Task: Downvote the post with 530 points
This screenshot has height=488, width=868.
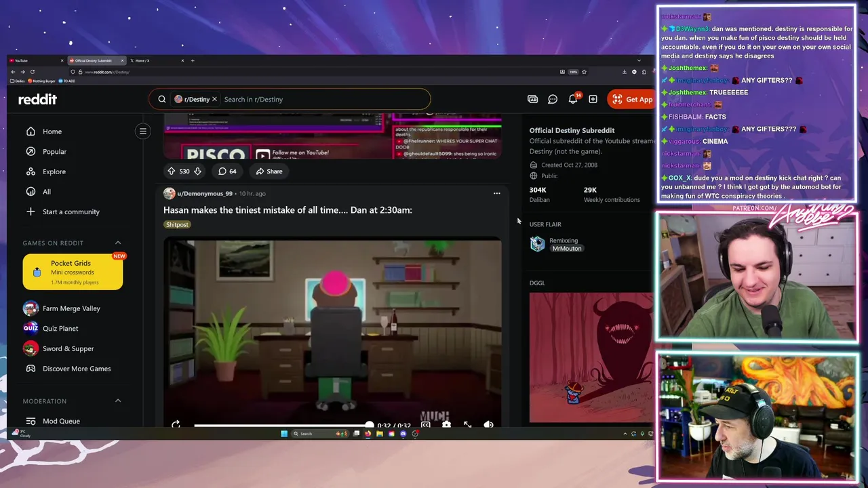Action: coord(197,171)
